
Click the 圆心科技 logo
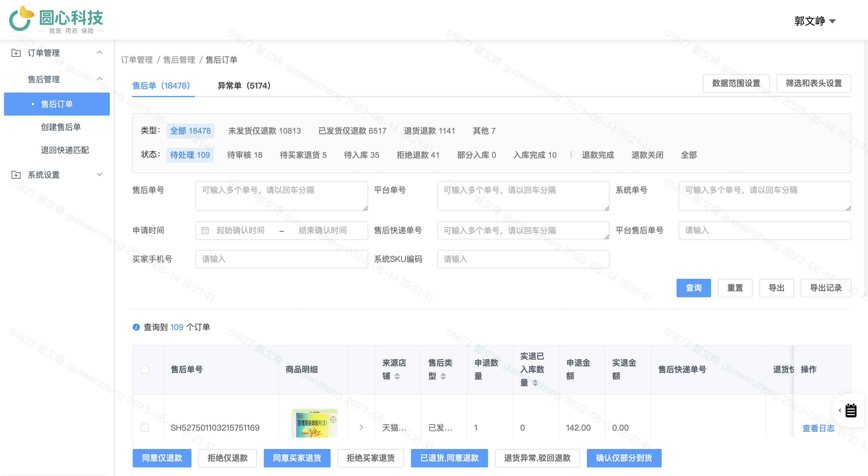pos(56,20)
